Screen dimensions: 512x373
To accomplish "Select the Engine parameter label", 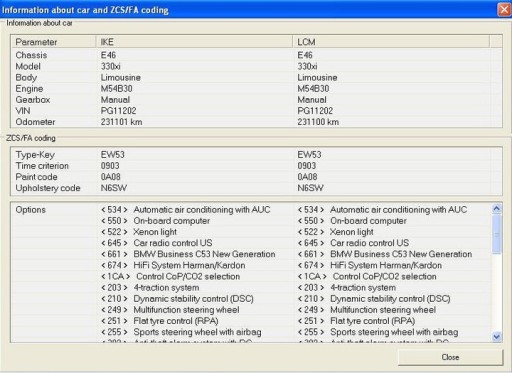I will (x=29, y=89).
